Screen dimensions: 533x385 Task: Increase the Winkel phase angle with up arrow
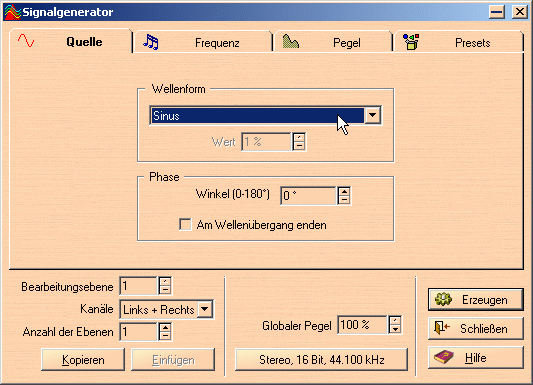click(344, 192)
